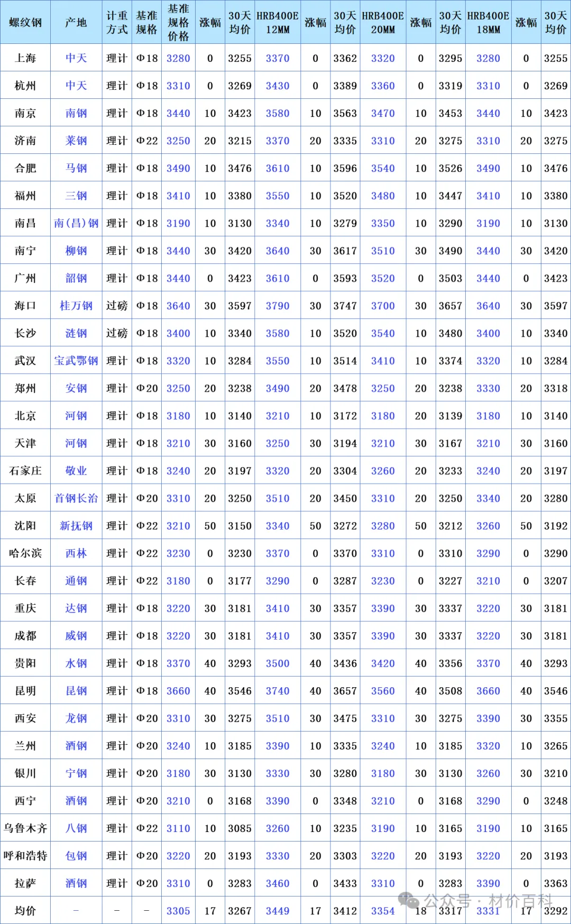Select the 乌鲁木齐 city cell
The image size is (571, 924).
point(25,828)
